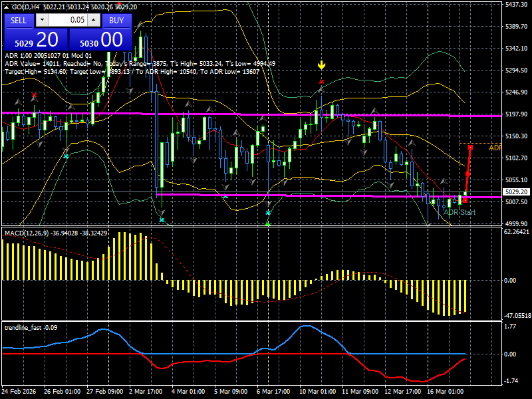
Task: Select the bottom red square above ADR Start
Action: pyautogui.click(x=465, y=201)
